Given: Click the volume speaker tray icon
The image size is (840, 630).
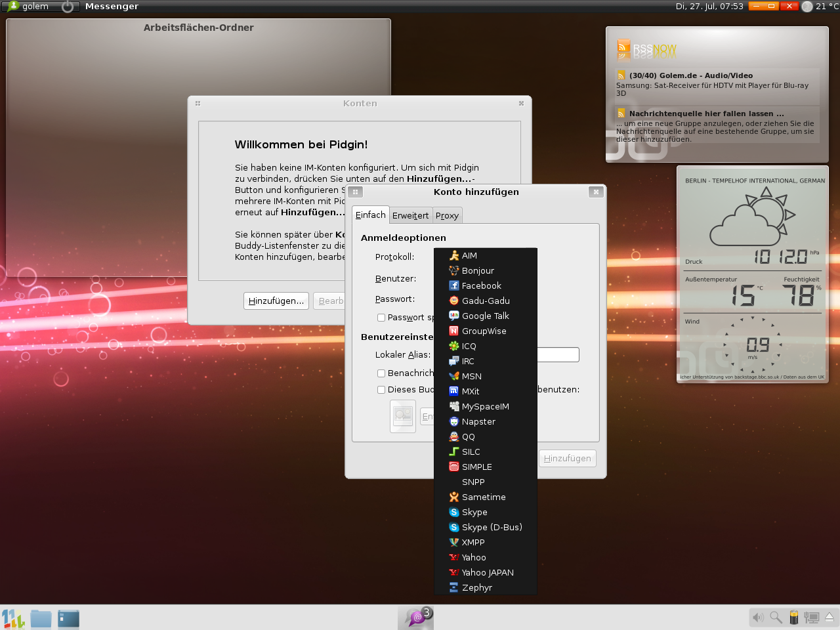Looking at the screenshot, I should tap(758, 618).
